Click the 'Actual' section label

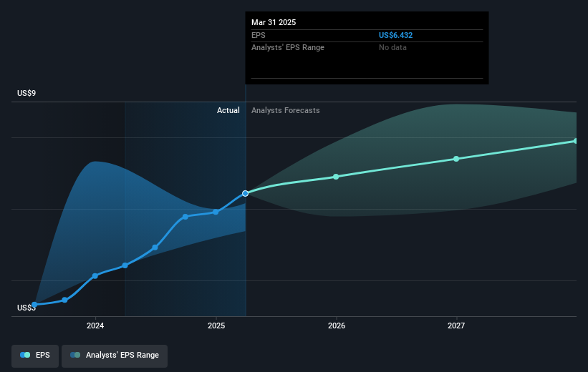click(x=228, y=110)
